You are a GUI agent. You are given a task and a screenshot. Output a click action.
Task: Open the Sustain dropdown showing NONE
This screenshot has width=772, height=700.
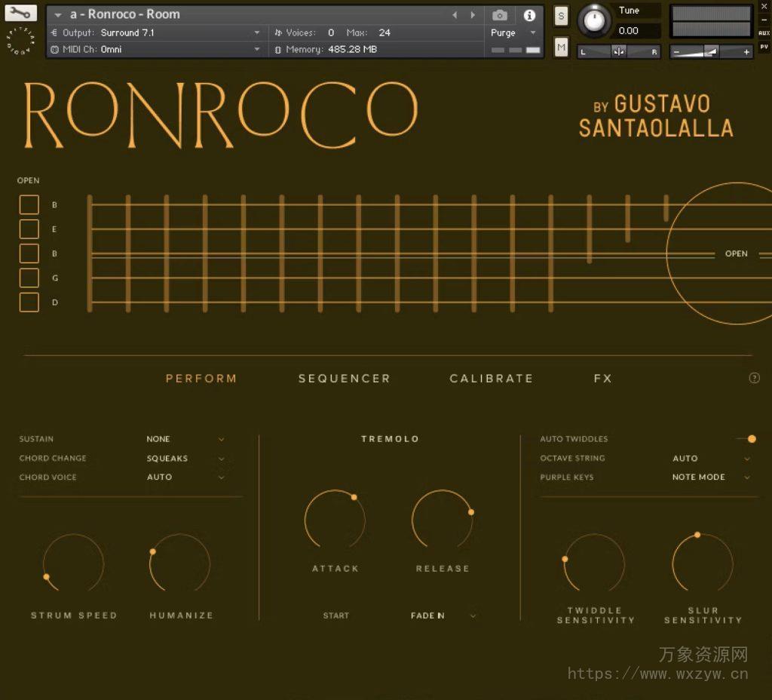(185, 438)
